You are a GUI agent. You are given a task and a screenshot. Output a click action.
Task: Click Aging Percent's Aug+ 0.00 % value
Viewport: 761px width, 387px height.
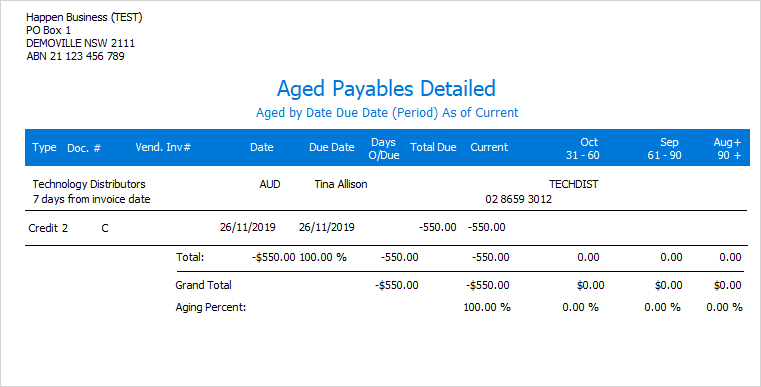[725, 307]
